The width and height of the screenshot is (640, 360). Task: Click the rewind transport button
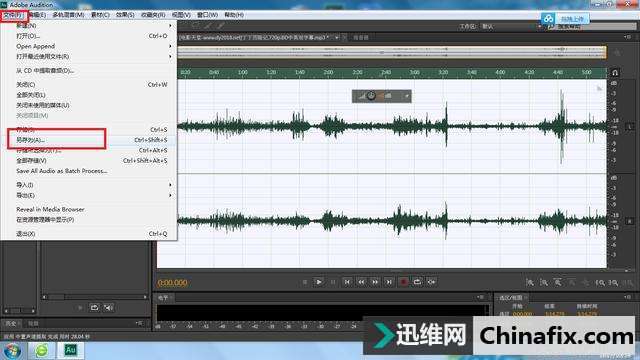[x=361, y=282]
